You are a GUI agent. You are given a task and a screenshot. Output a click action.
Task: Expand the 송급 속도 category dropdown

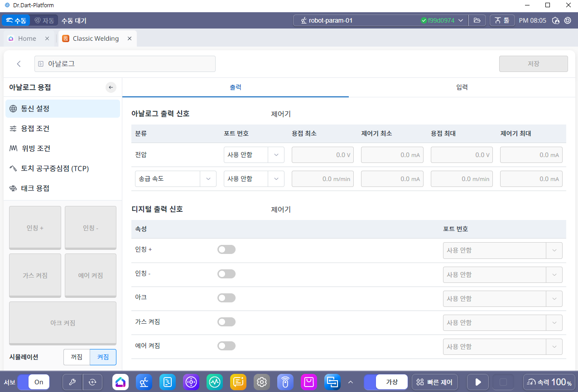[x=174, y=179]
